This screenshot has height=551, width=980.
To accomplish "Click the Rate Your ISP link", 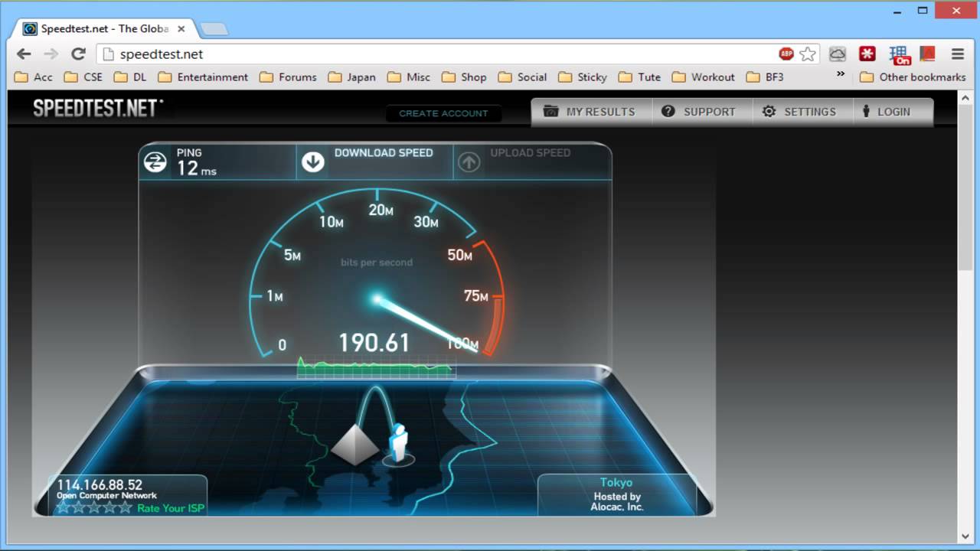I will click(171, 507).
